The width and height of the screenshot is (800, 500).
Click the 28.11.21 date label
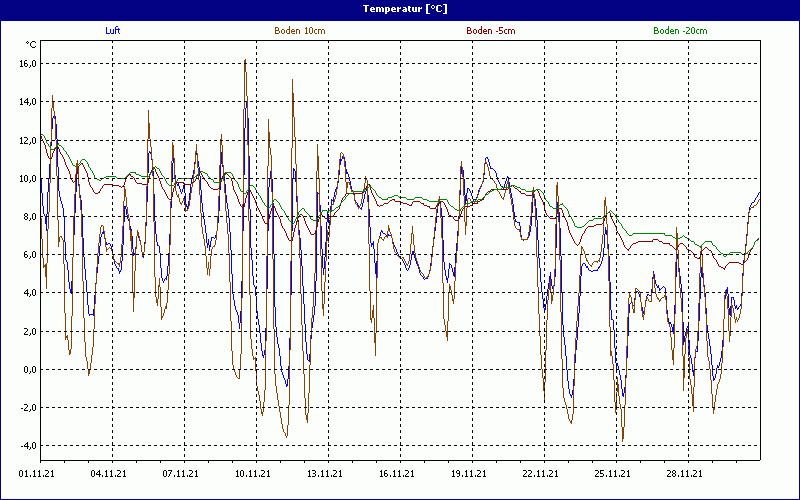pos(685,474)
